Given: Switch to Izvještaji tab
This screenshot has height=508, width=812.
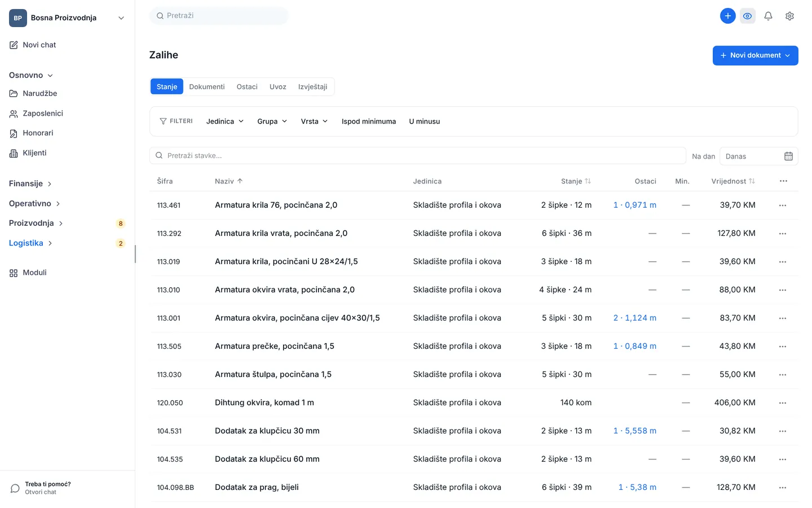Looking at the screenshot, I should coord(313,87).
